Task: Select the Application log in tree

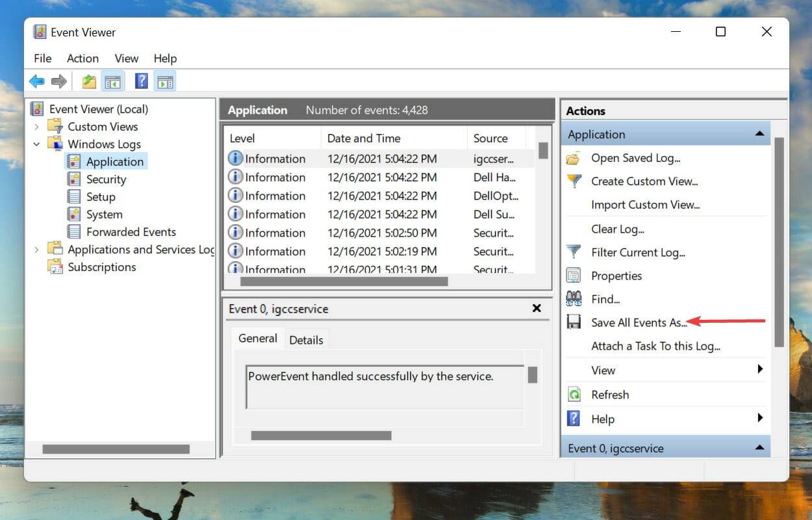Action: [115, 162]
